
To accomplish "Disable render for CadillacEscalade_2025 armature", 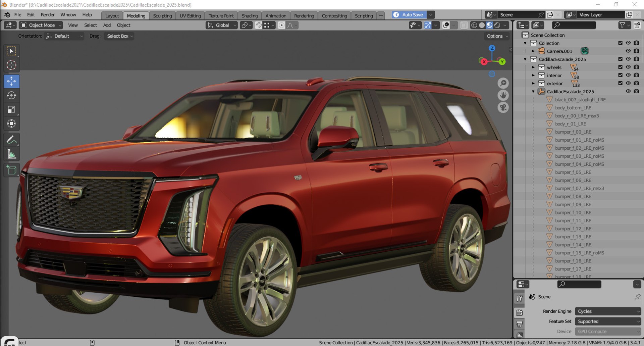I will pyautogui.click(x=636, y=91).
